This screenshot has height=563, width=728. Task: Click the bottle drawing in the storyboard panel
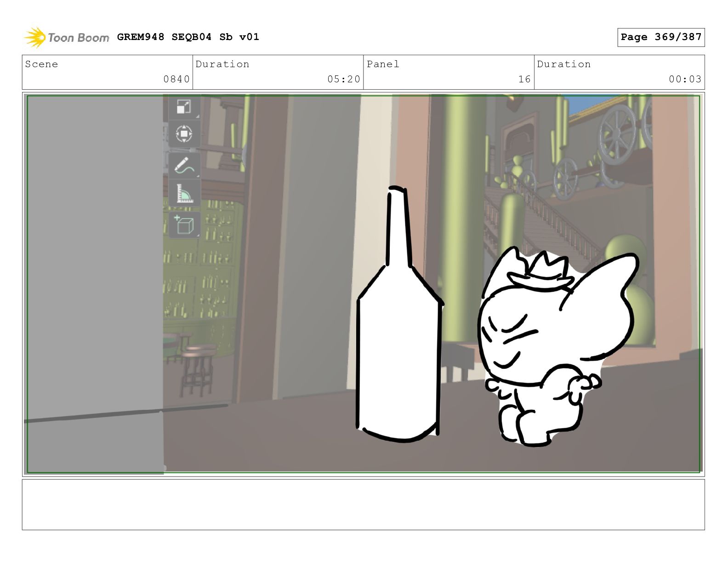[400, 315]
